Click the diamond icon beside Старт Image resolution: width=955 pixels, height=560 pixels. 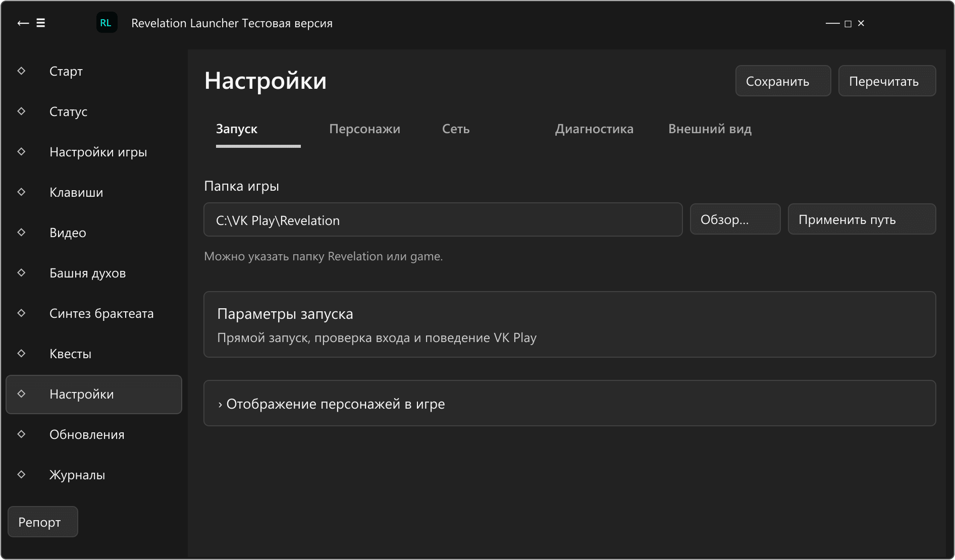click(x=21, y=71)
